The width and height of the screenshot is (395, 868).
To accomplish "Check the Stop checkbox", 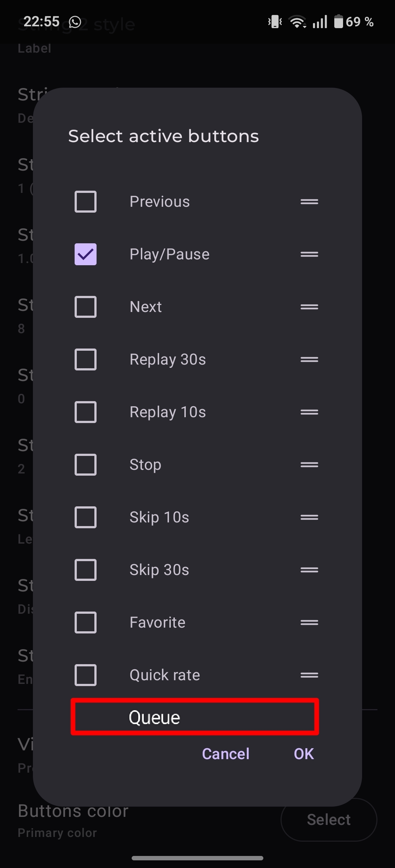I will tap(86, 465).
